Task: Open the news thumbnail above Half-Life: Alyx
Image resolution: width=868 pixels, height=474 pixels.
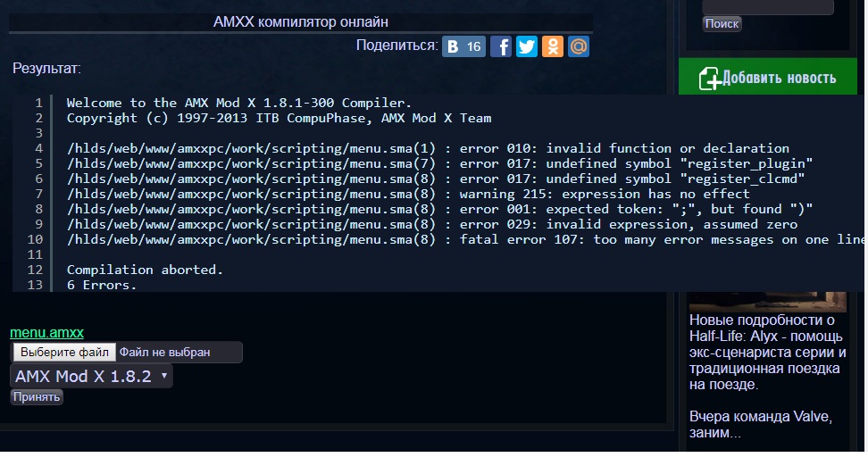Action: pyautogui.click(x=768, y=302)
